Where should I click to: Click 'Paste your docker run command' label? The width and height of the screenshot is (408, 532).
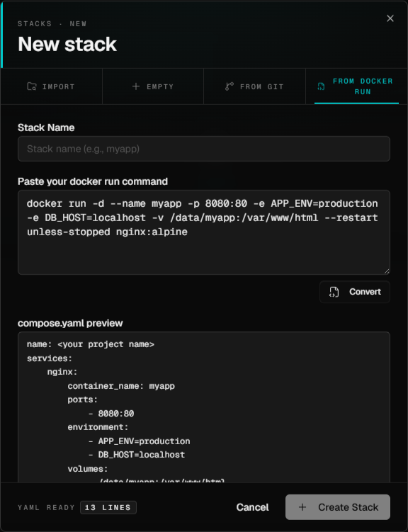point(93,181)
